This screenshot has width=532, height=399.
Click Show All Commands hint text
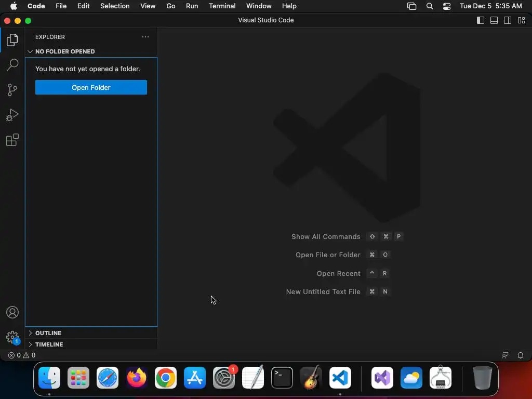tap(326, 237)
